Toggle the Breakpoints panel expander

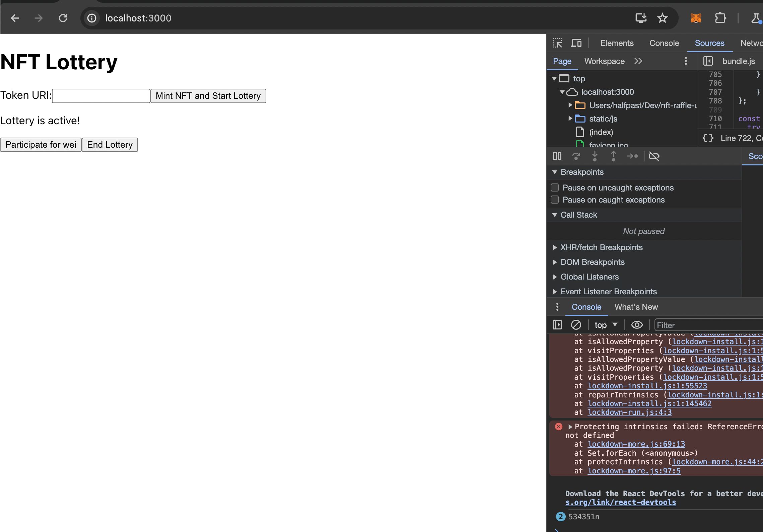555,171
